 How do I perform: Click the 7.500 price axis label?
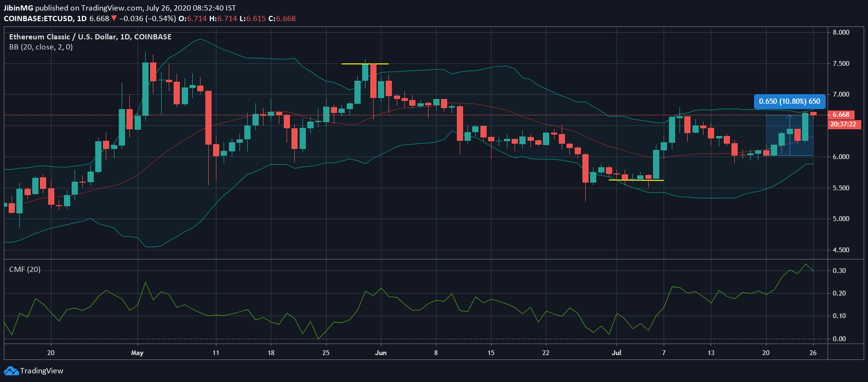point(841,64)
